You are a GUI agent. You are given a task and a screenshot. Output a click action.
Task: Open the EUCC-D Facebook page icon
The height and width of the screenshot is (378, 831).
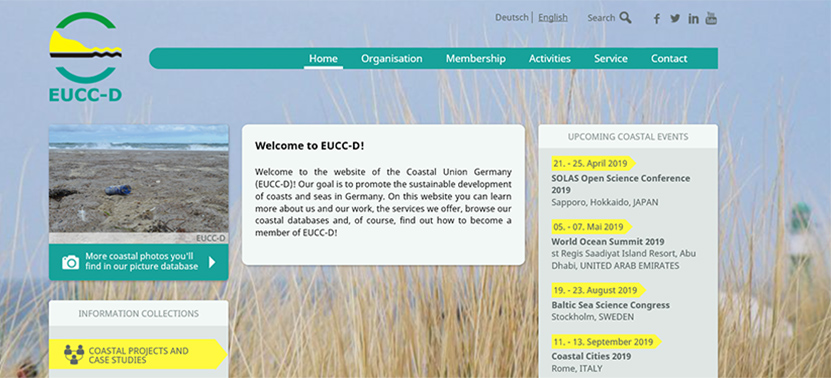657,19
